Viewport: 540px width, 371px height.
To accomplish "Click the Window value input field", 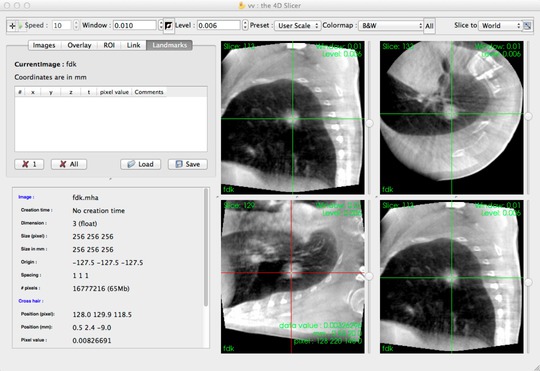I will (x=135, y=25).
